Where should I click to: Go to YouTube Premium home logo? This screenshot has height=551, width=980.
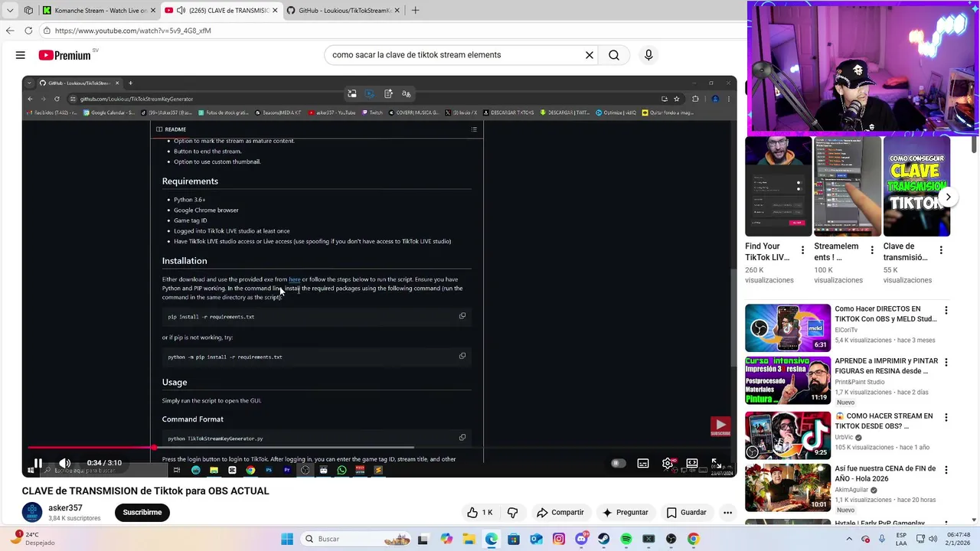[64, 55]
